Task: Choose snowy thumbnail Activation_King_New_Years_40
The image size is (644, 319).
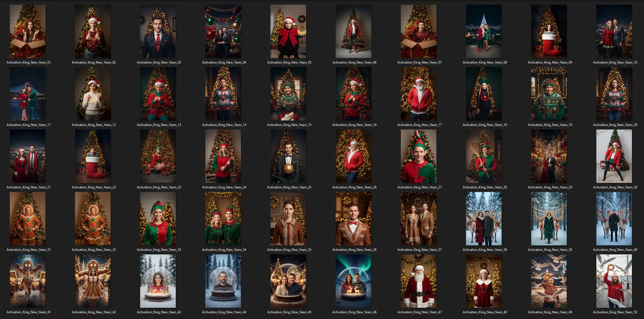Action: pos(614,219)
